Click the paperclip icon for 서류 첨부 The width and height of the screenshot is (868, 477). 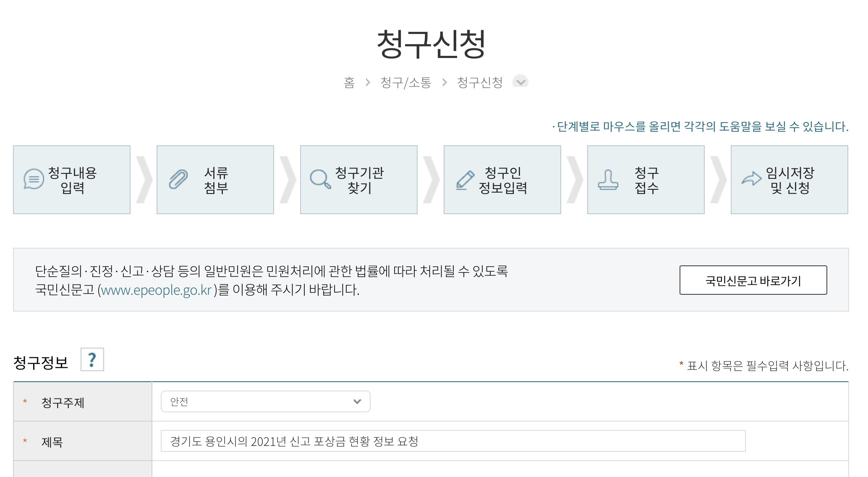click(x=178, y=179)
